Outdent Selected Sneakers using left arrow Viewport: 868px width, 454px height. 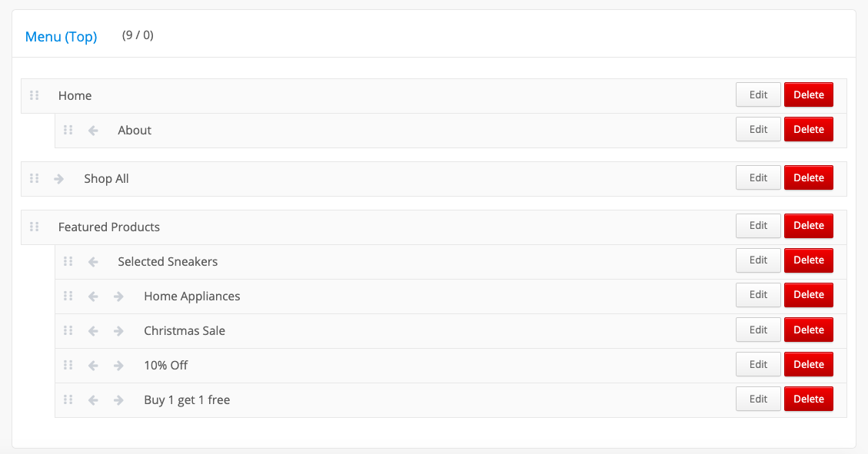(93, 262)
